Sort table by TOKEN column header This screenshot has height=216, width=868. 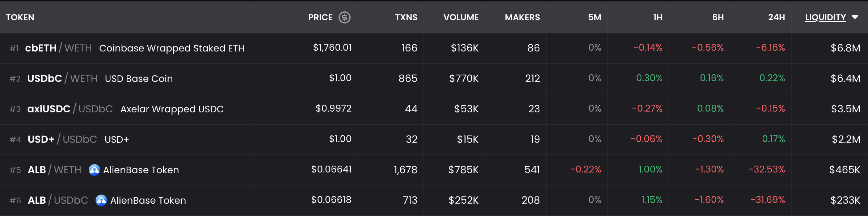pos(20,17)
